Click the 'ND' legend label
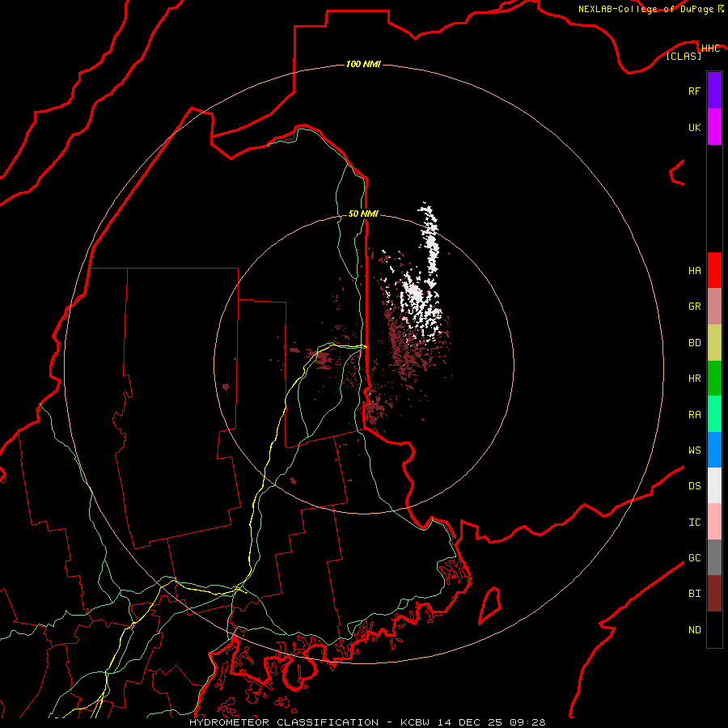 pyautogui.click(x=694, y=630)
